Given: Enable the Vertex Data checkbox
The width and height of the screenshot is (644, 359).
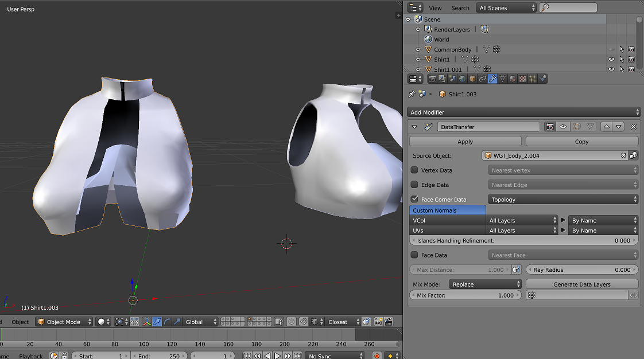Looking at the screenshot, I should pos(414,170).
